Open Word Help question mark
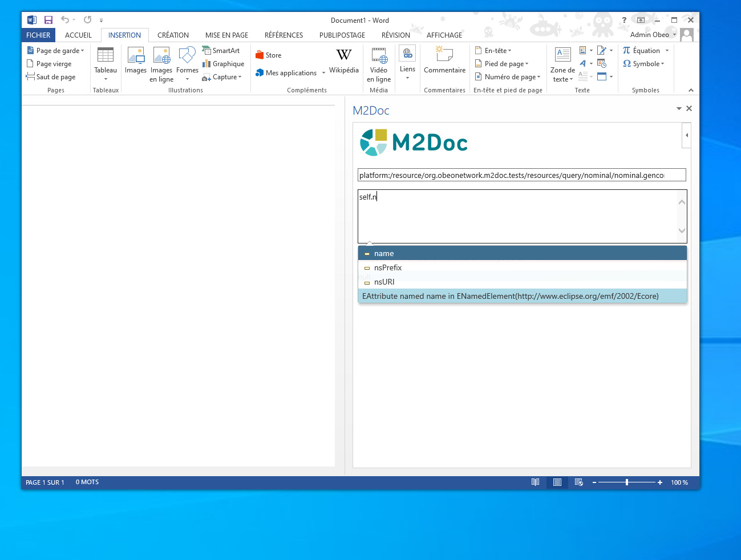The image size is (741, 560). [624, 20]
